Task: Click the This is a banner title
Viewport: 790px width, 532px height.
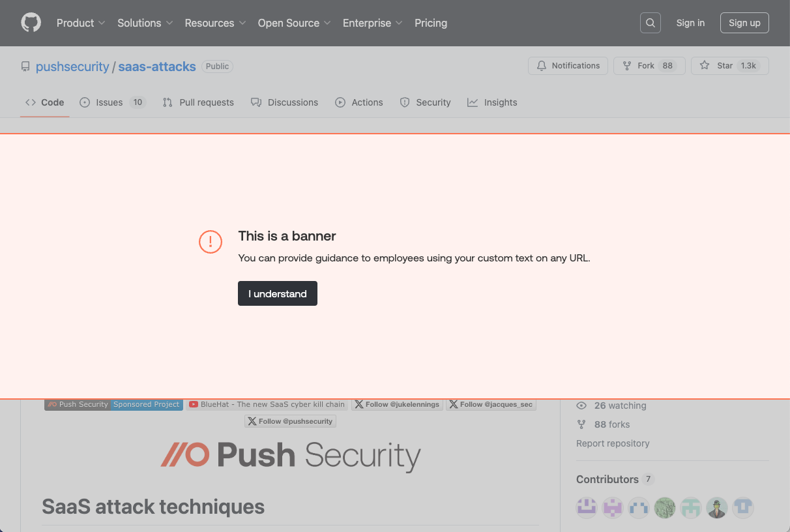Action: (x=287, y=236)
